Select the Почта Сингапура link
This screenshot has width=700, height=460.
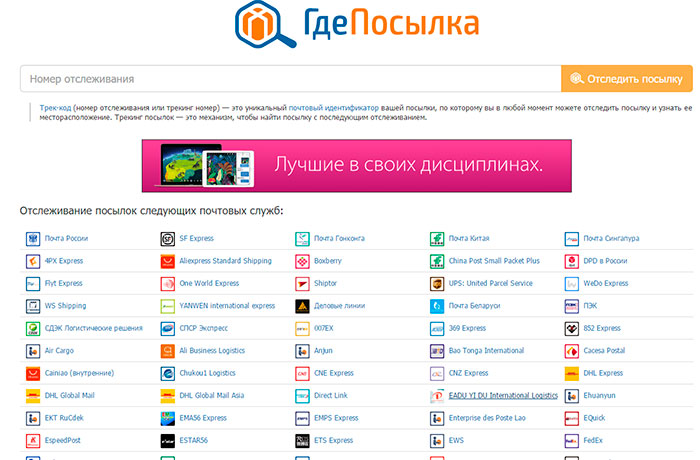(611, 239)
